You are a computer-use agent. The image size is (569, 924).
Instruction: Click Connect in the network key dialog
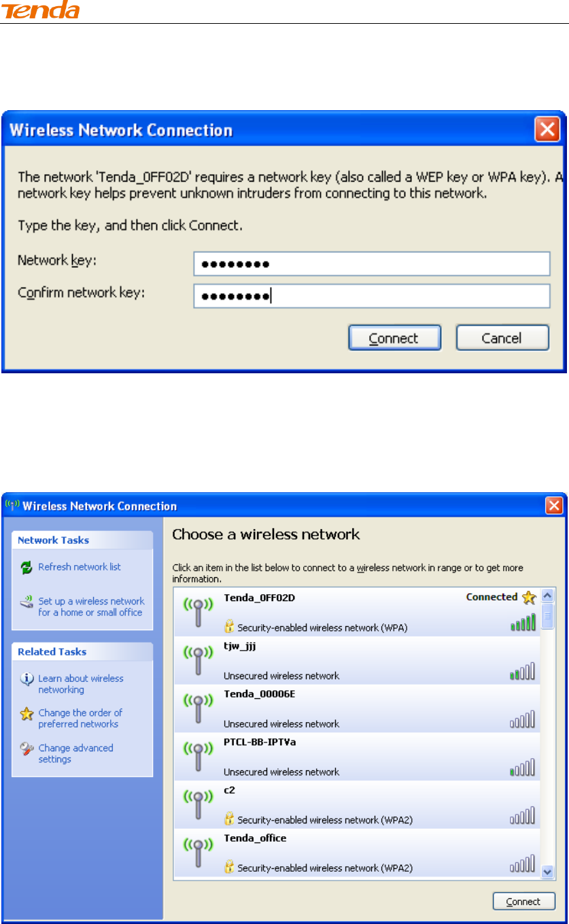coord(394,338)
